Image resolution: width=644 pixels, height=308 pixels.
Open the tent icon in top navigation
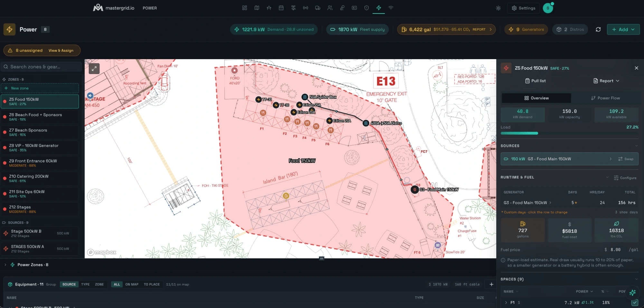pos(269,8)
